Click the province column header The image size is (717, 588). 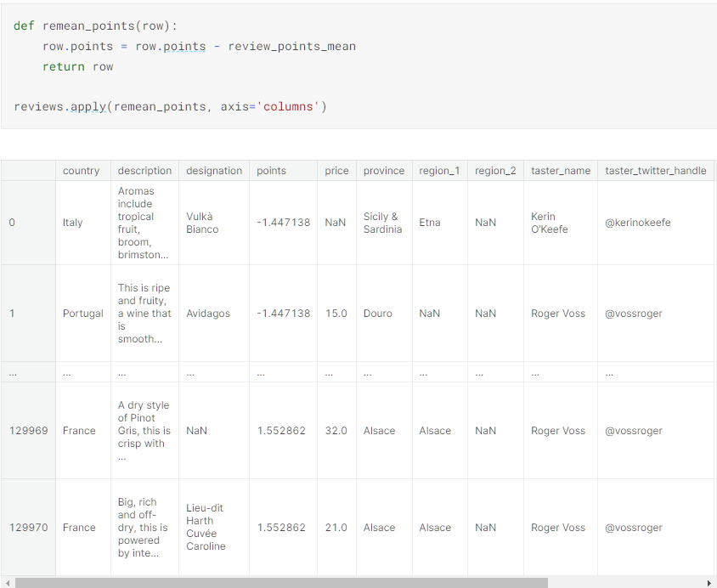tap(384, 171)
